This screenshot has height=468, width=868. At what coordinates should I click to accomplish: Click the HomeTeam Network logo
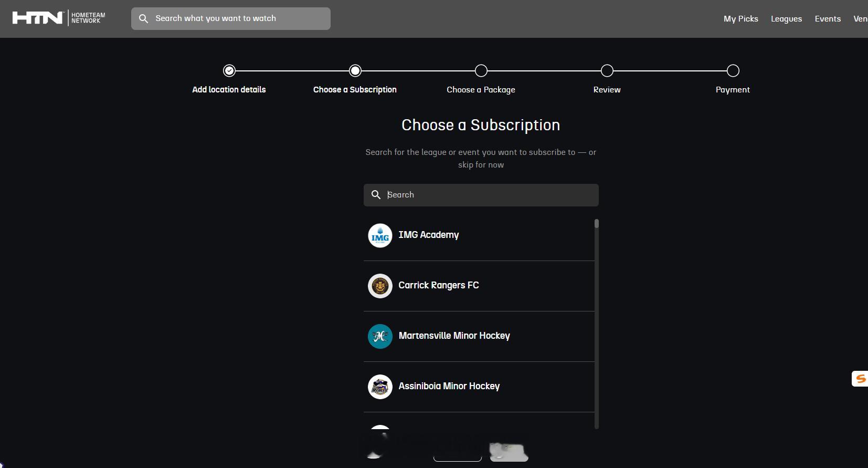(x=59, y=18)
